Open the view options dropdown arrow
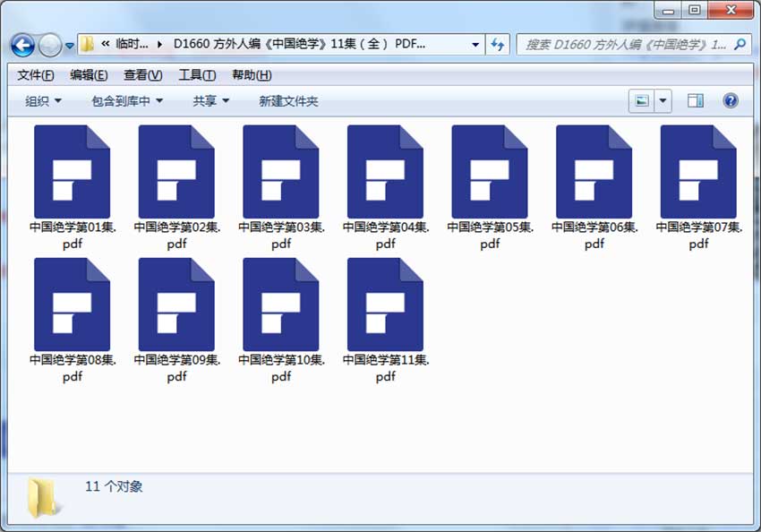The height and width of the screenshot is (532, 761). point(663,101)
